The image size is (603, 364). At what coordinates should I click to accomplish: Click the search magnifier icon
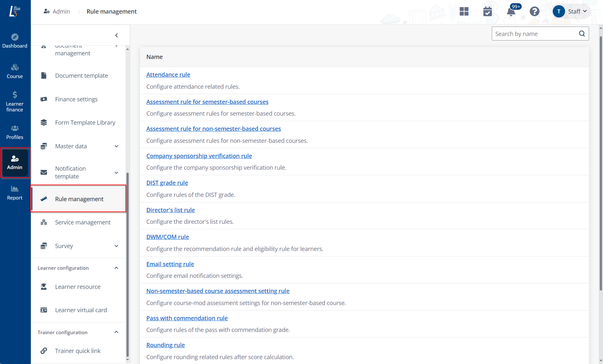coord(582,34)
